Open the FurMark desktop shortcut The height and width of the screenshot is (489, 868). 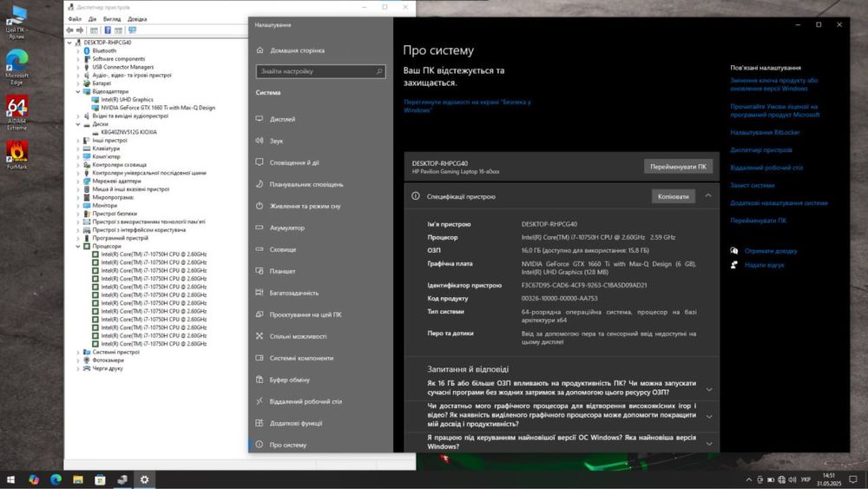point(16,155)
